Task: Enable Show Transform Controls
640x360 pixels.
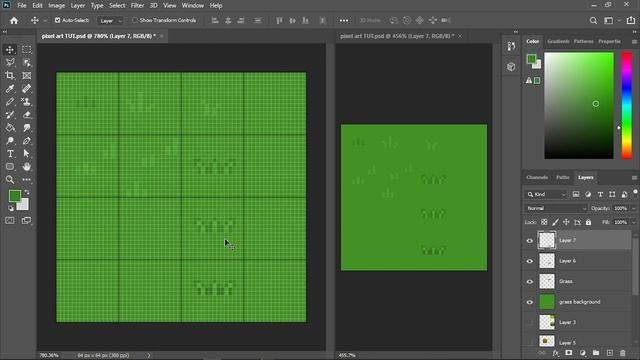Action: coord(135,20)
